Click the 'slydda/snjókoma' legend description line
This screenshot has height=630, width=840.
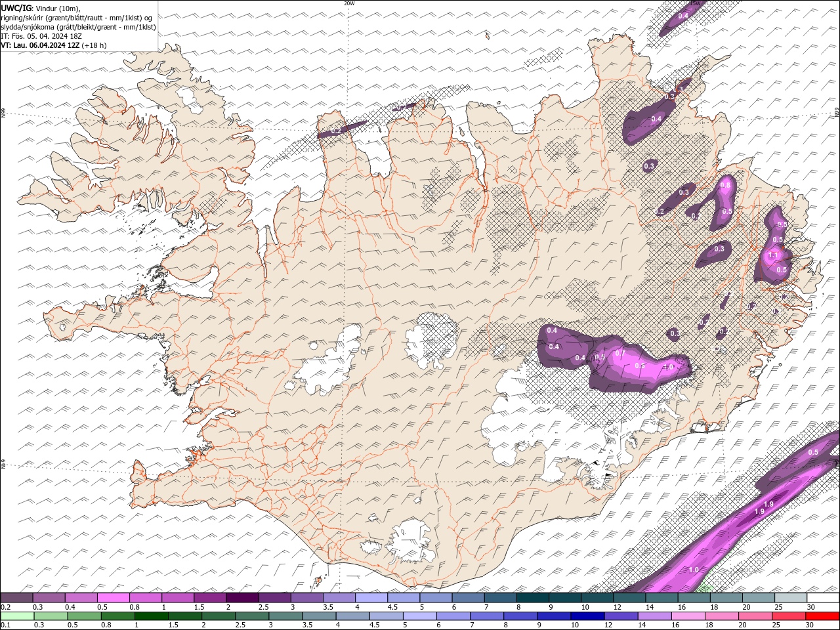tap(79, 27)
